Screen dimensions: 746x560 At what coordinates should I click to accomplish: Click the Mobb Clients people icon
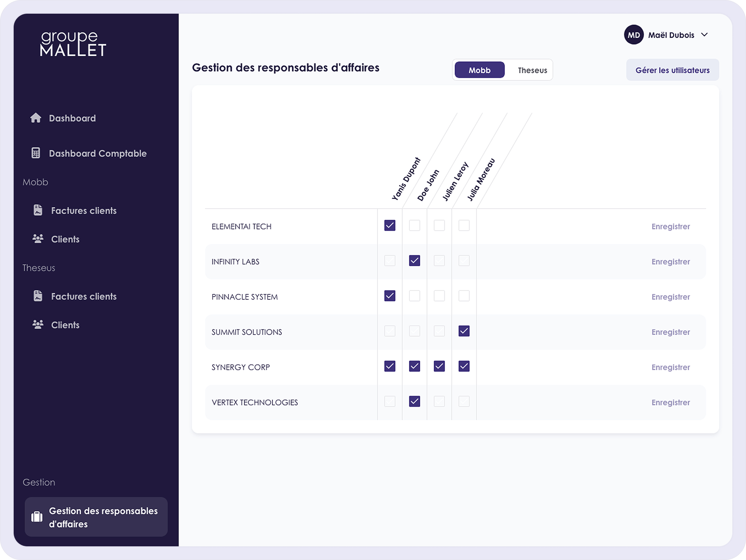pyautogui.click(x=38, y=239)
